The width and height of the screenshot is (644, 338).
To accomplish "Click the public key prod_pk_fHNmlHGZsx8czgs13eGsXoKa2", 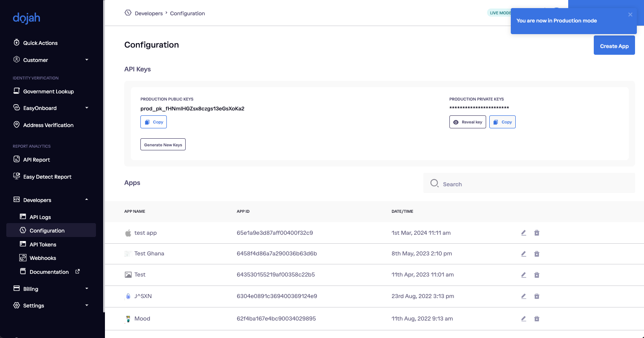I will [x=192, y=109].
